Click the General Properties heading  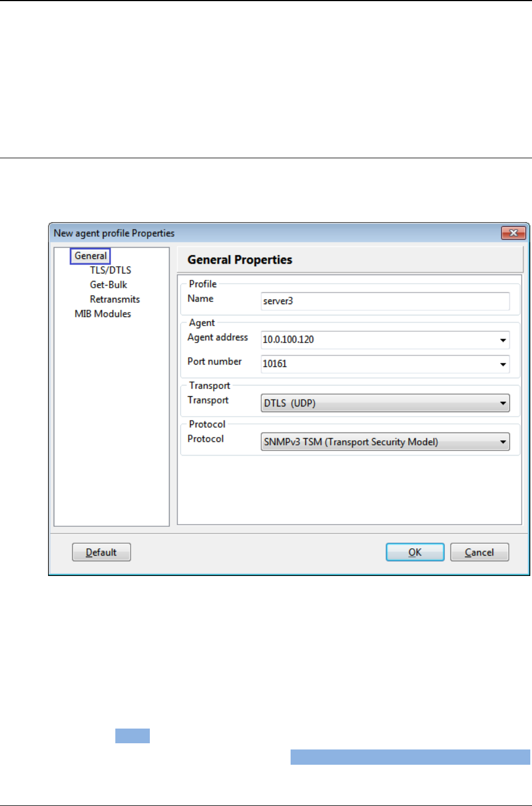(240, 260)
